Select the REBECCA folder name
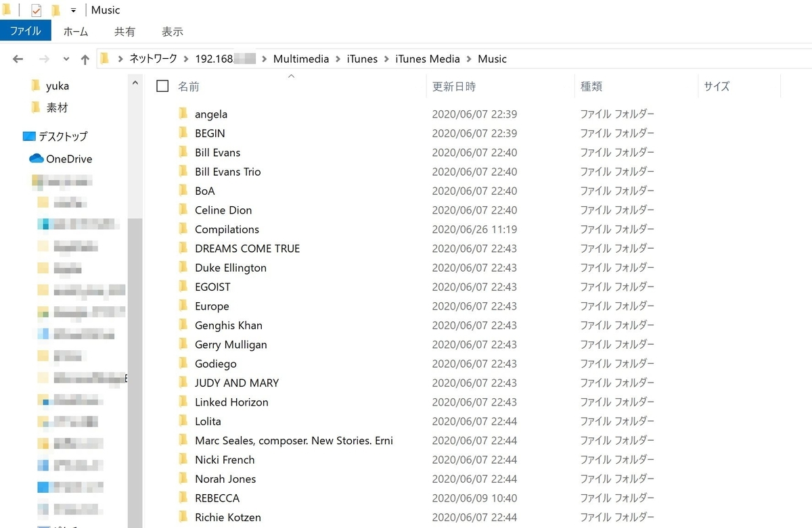Screen dimensions: 812x528 tap(217, 498)
